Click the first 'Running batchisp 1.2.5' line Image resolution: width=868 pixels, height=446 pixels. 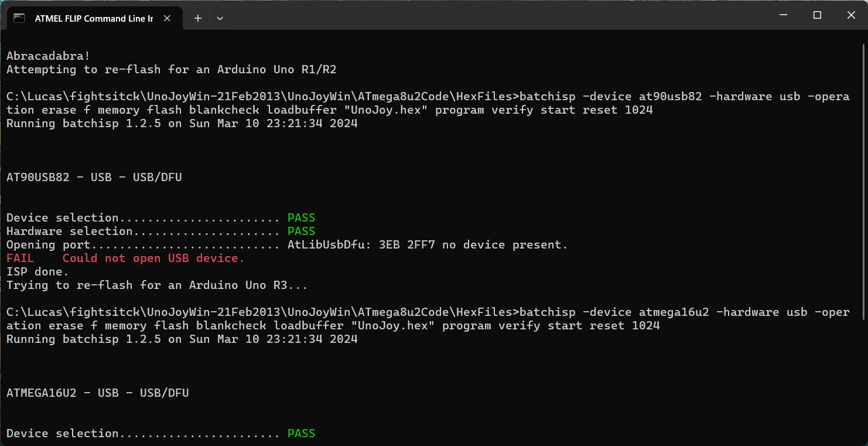(182, 124)
